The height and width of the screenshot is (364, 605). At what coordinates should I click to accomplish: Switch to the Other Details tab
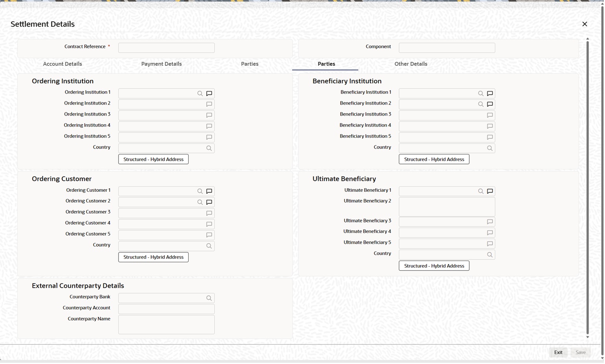(x=411, y=64)
